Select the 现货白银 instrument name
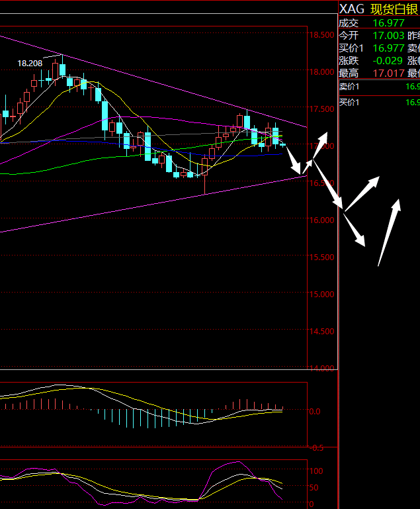Screen dimensions: 420x509 click(x=394, y=9)
